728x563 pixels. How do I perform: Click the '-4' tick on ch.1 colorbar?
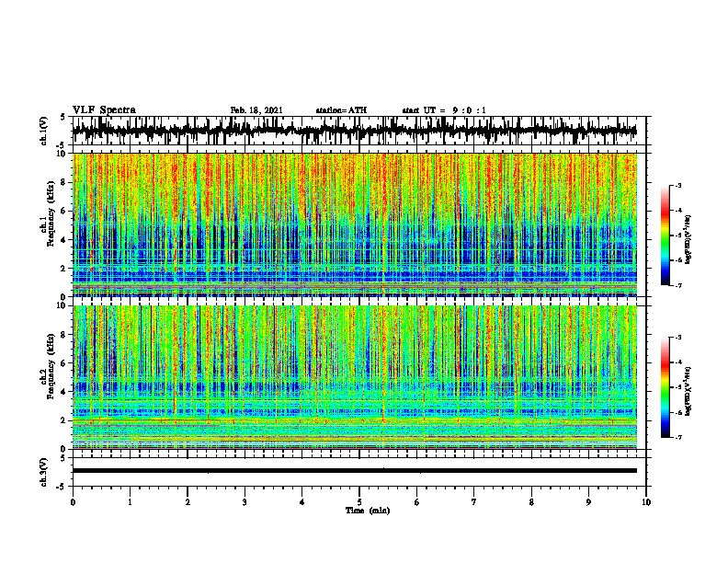[678, 211]
